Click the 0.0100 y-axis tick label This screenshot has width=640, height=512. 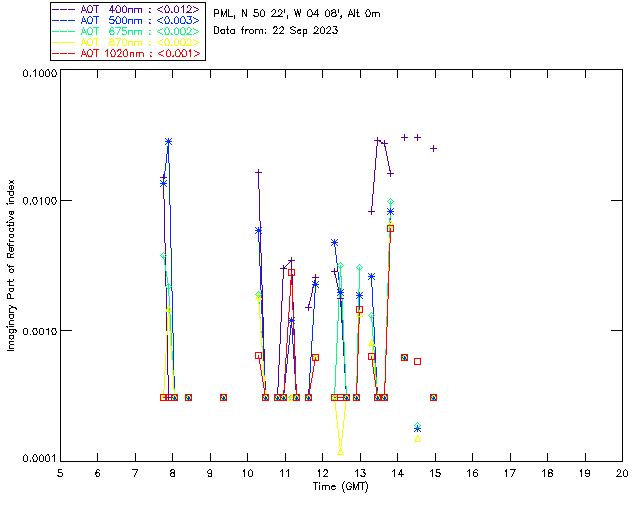click(x=39, y=201)
